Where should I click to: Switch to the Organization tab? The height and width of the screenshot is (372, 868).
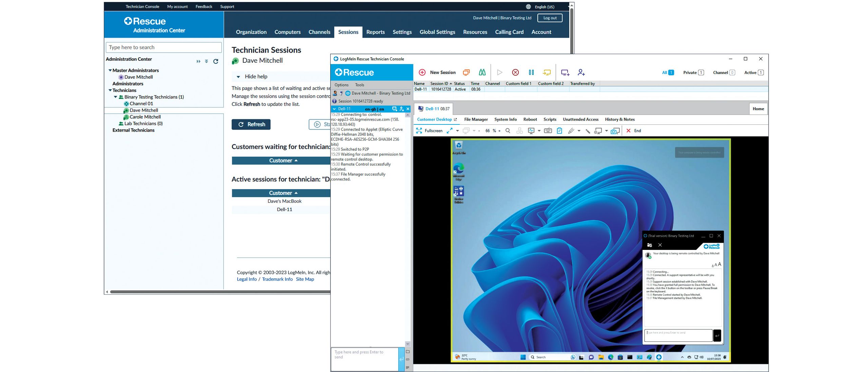click(251, 32)
